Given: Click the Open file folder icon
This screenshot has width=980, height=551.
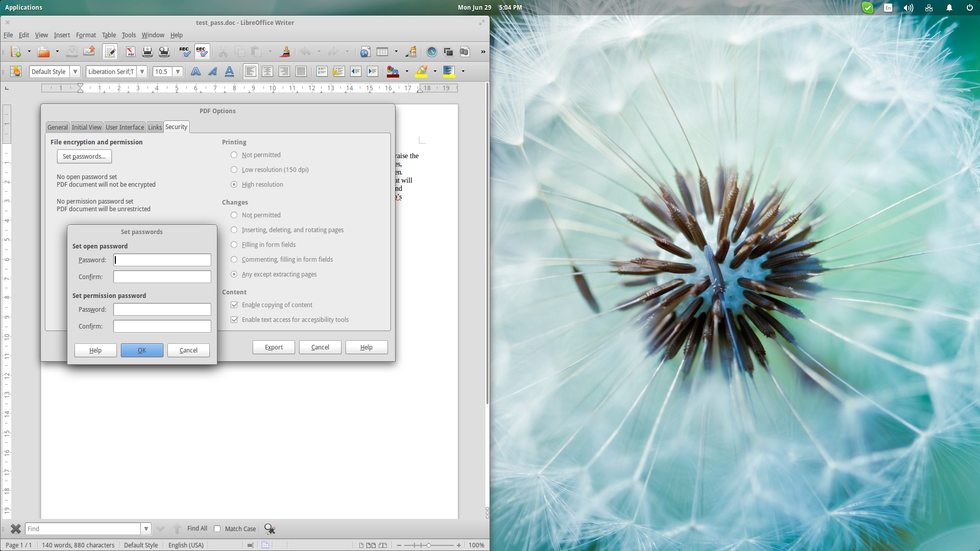Looking at the screenshot, I should click(44, 52).
